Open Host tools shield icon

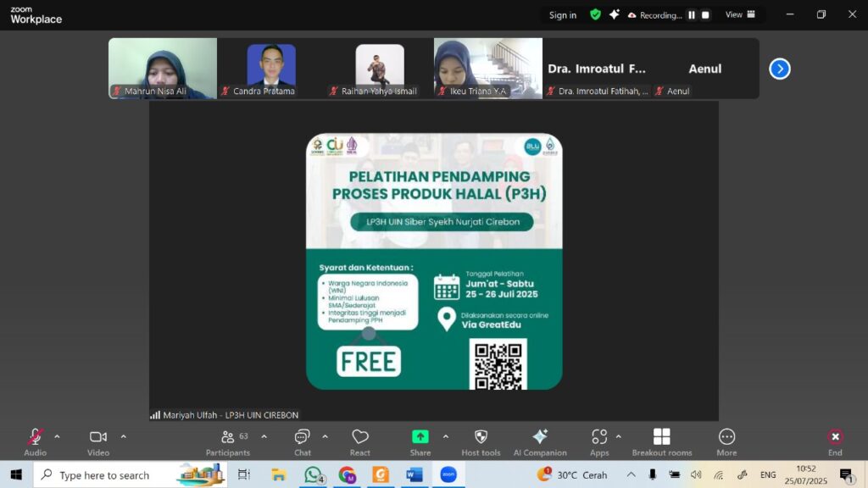(x=481, y=441)
